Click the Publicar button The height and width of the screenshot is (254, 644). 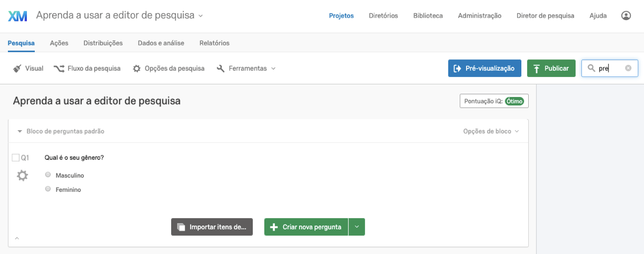[551, 68]
